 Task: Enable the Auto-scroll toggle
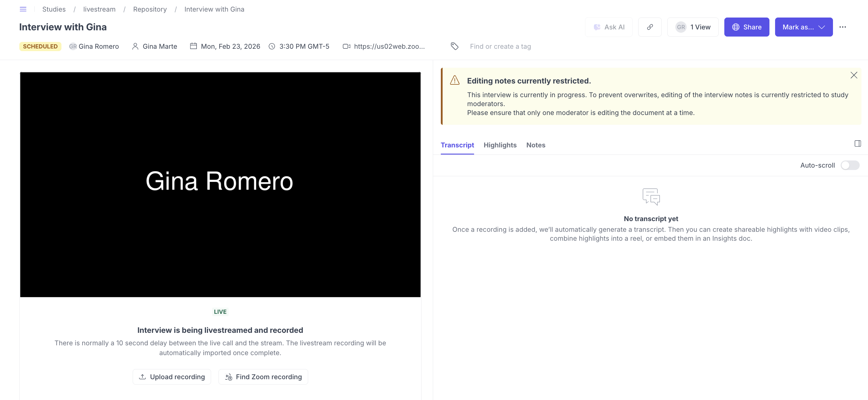(850, 165)
